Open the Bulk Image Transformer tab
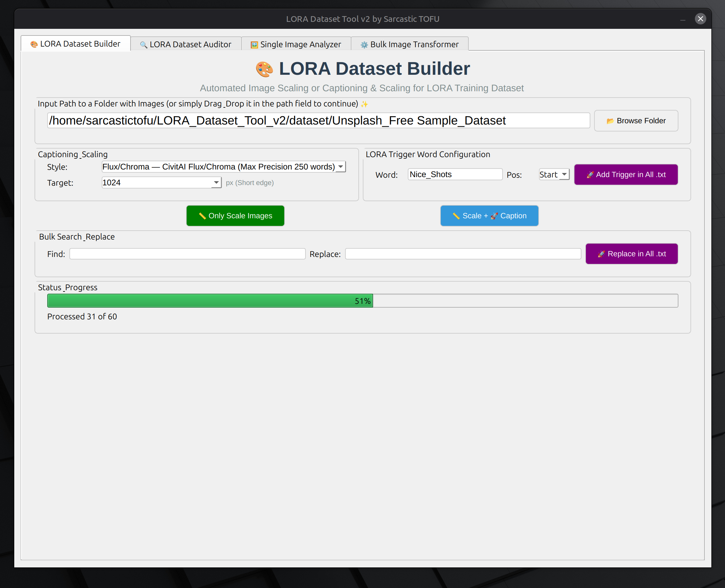Screen dimensions: 725x588 (410, 44)
